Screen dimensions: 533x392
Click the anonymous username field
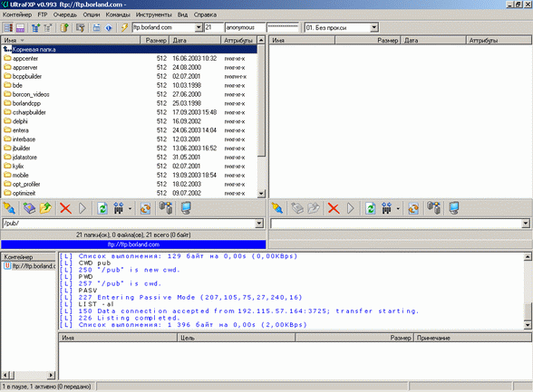point(245,27)
